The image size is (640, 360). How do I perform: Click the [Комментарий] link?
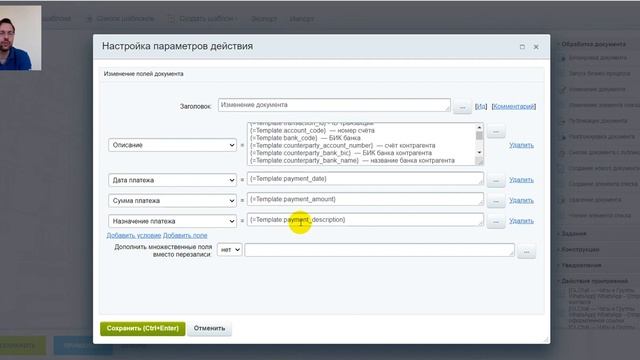514,106
